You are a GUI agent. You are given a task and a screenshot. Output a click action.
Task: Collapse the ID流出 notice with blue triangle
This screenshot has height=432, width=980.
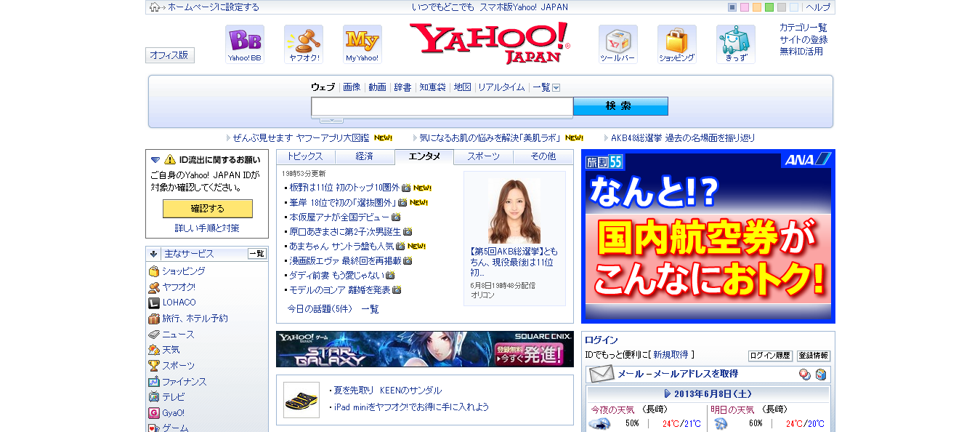tap(155, 160)
